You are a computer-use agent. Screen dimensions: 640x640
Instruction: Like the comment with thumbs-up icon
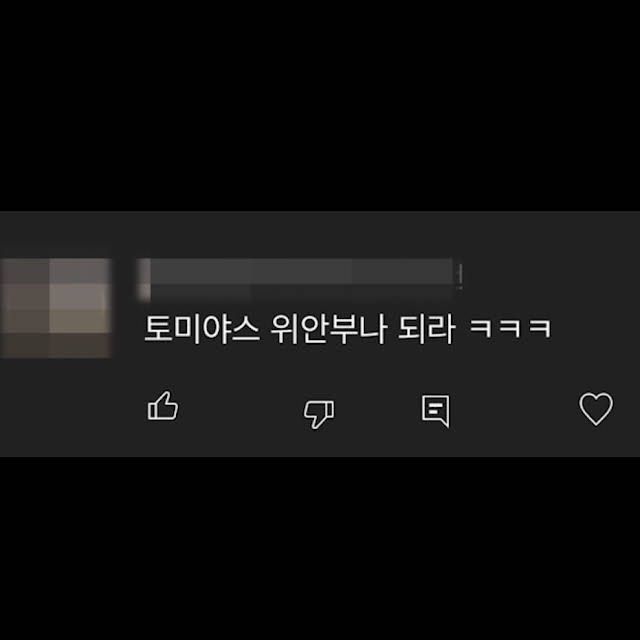tap(162, 406)
